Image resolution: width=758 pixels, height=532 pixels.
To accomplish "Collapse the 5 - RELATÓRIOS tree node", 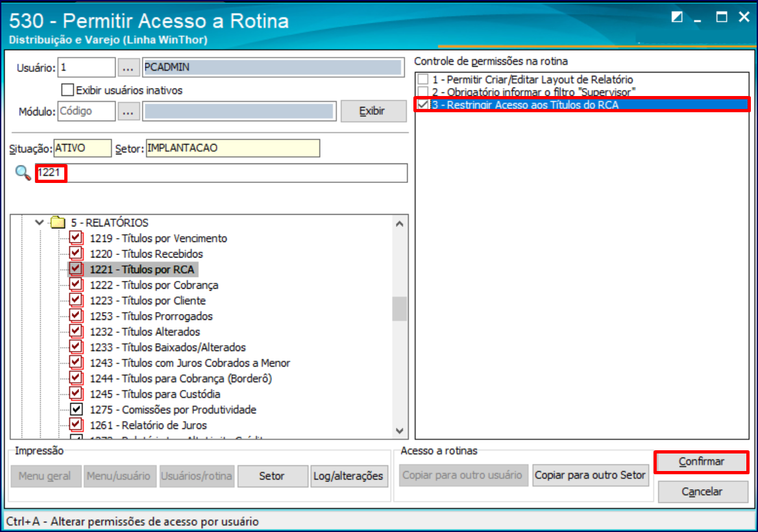I will click(x=39, y=223).
